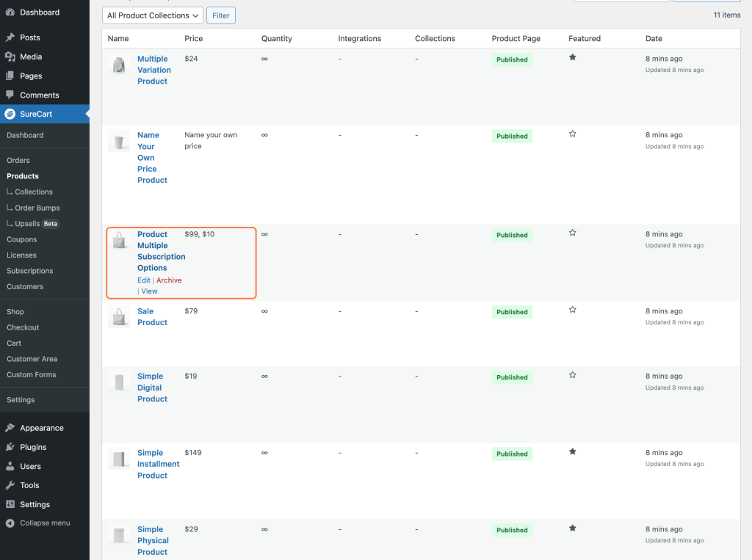Toggle featured star for Simple Installment Product
The width and height of the screenshot is (752, 560).
tap(573, 451)
